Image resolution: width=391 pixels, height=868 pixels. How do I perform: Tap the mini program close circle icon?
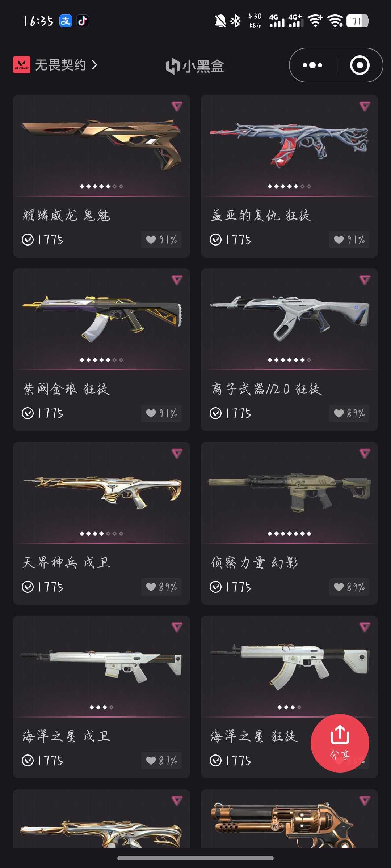pos(360,65)
